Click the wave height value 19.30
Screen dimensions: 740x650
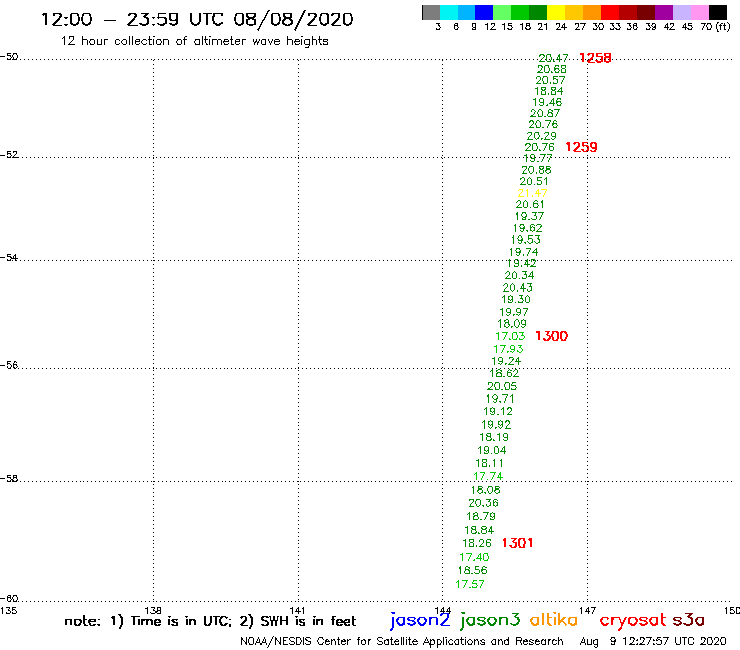pyautogui.click(x=516, y=299)
